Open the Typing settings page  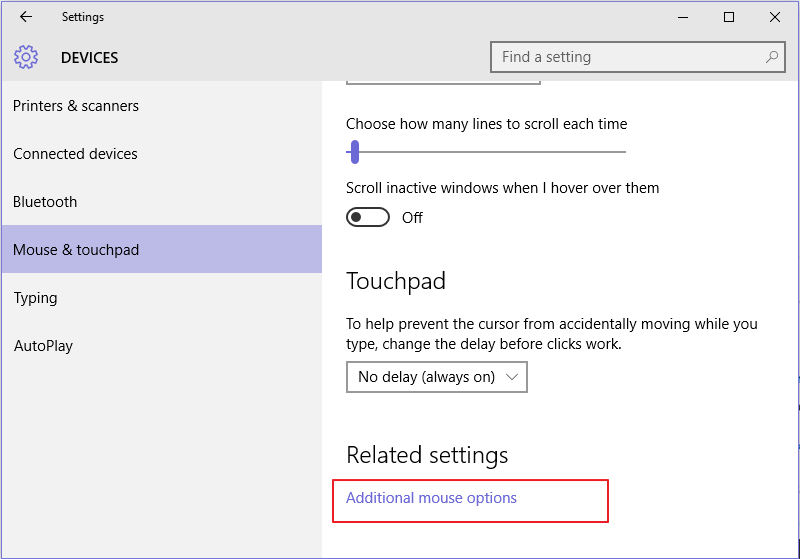[35, 298]
